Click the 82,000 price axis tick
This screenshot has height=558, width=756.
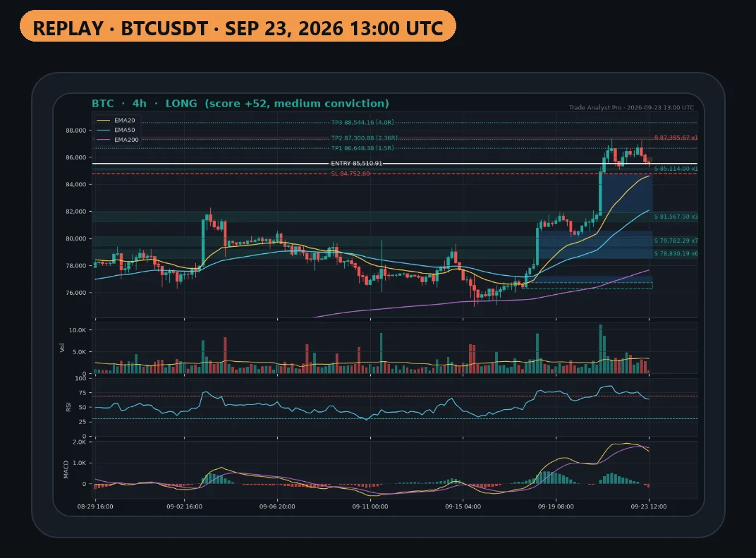75,211
